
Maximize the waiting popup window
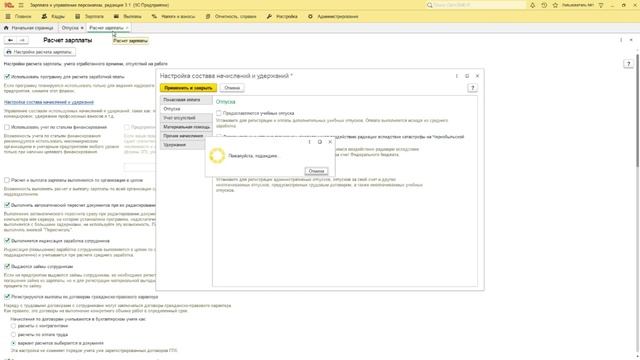[320, 142]
